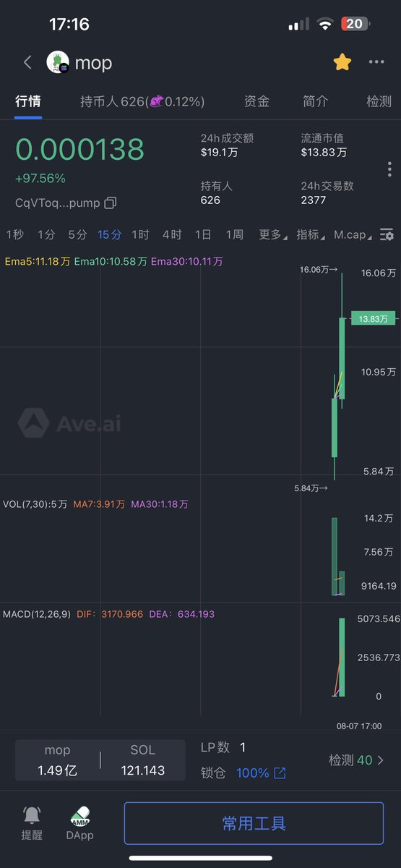Screen dimensions: 401x868
Task: Tap the 13.83万 price marker on chart
Action: [373, 318]
